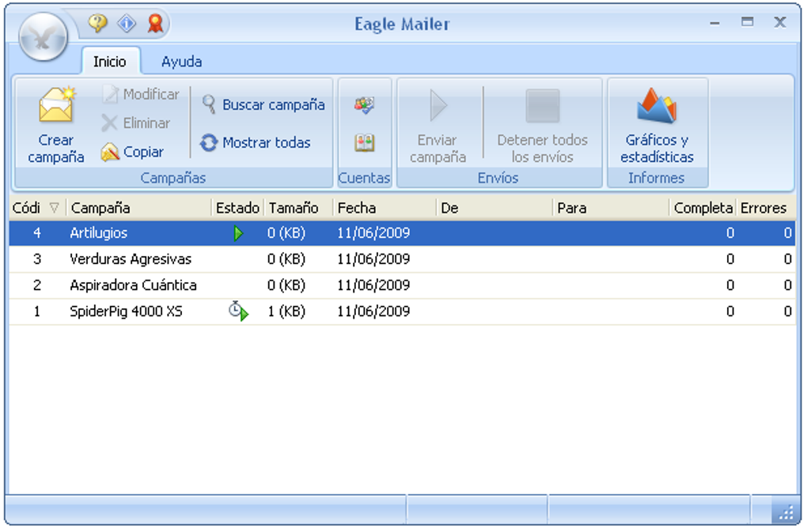
Task: Select the Aspiradora Cuántica campaign row
Action: point(402,285)
